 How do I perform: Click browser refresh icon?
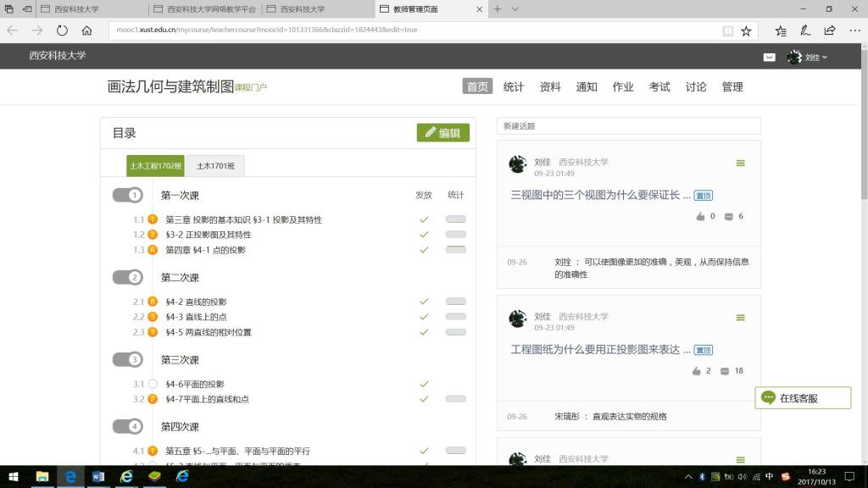click(x=62, y=30)
